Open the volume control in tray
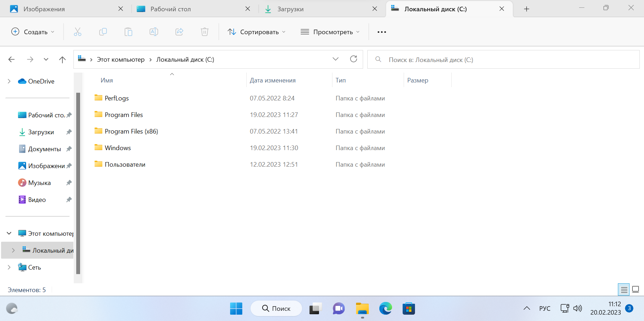The width and height of the screenshot is (644, 321). coord(578,309)
